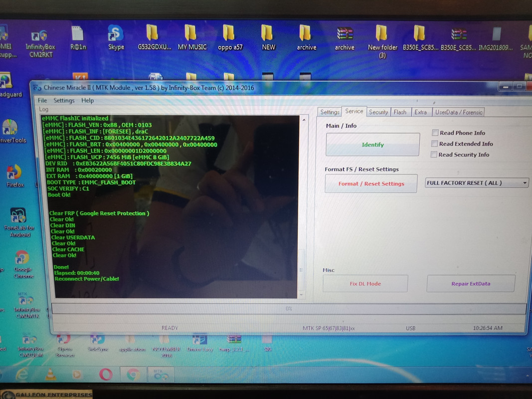This screenshot has width=532, height=399.
Task: Open InfinityBox CM2MTK desktop shortcut
Action: [x=26, y=305]
